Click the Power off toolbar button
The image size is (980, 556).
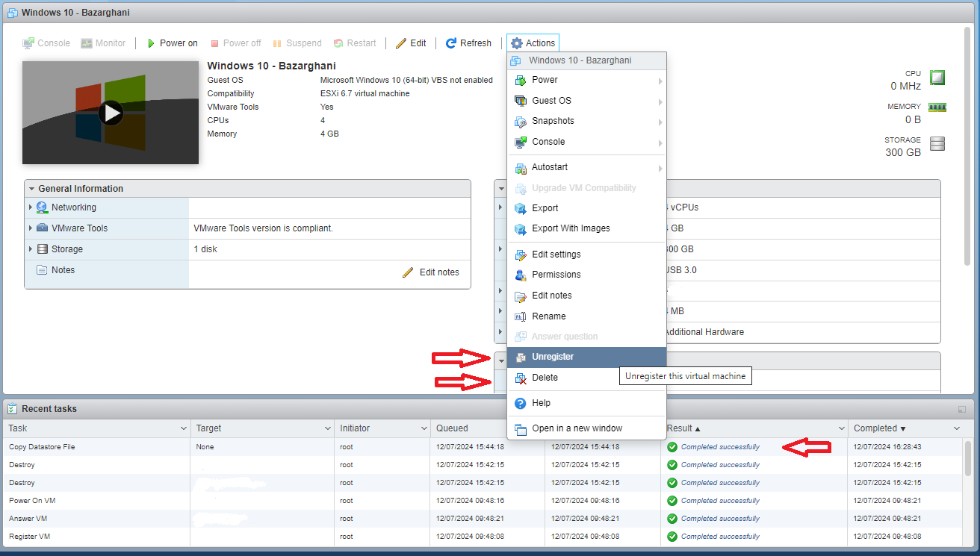click(235, 43)
